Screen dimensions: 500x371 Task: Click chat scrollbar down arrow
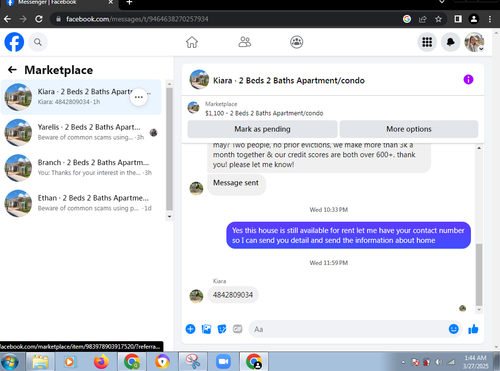pos(479,310)
